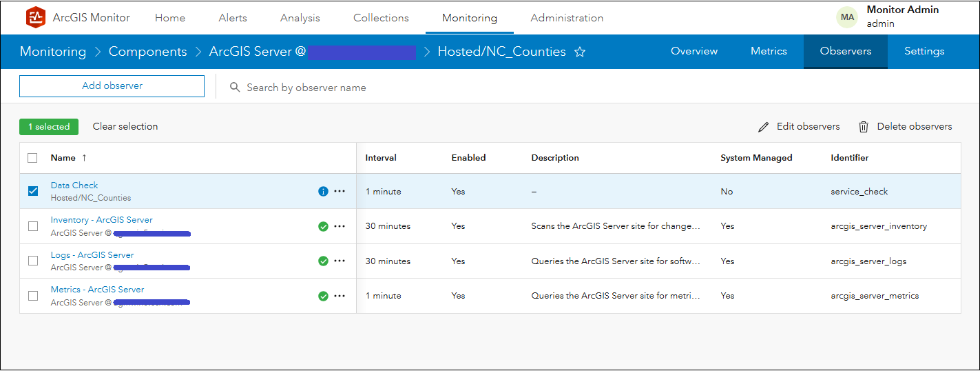Screen dimensions: 980x371
Task: Click the pencil Edit observers icon
Action: pyautogui.click(x=763, y=127)
